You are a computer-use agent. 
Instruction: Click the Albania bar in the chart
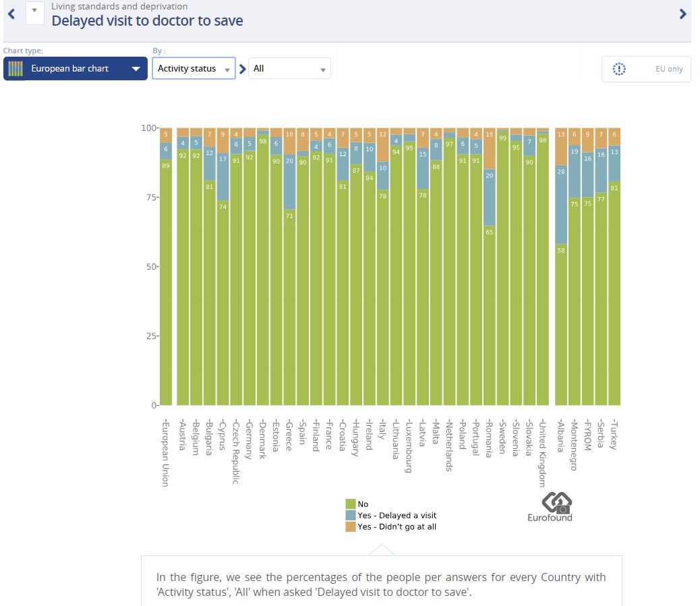pos(561,304)
